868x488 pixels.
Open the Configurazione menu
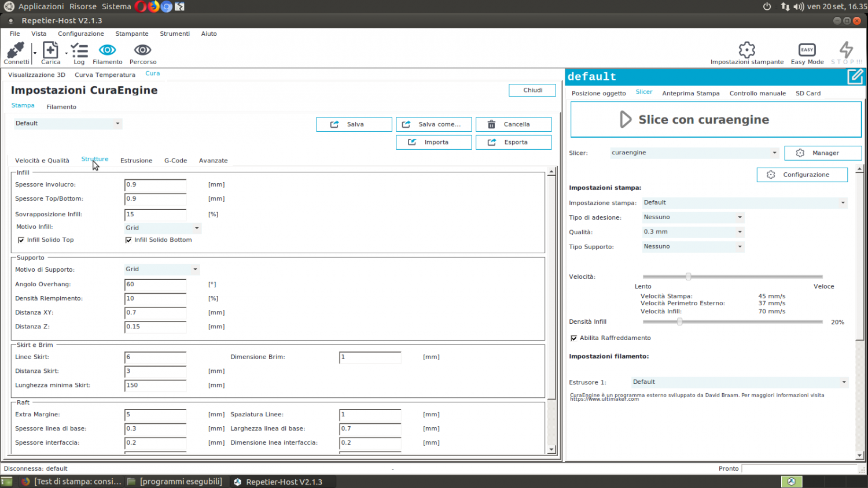(81, 34)
